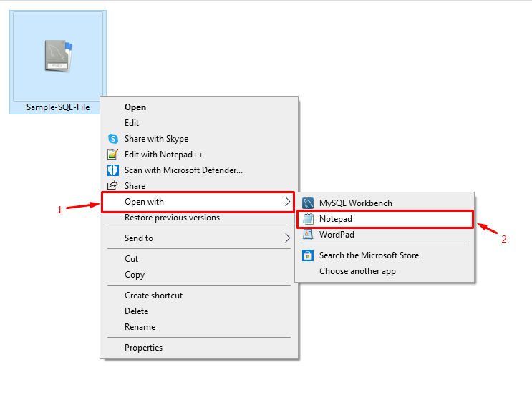Select the Sample-SQL-File icon on desktop
The width and height of the screenshot is (532, 400).
click(58, 57)
